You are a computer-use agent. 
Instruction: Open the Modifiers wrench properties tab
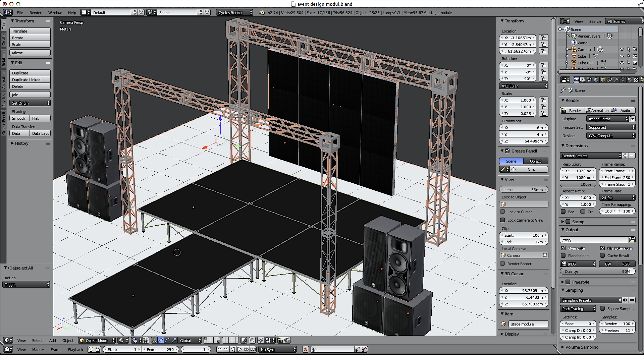point(616,80)
